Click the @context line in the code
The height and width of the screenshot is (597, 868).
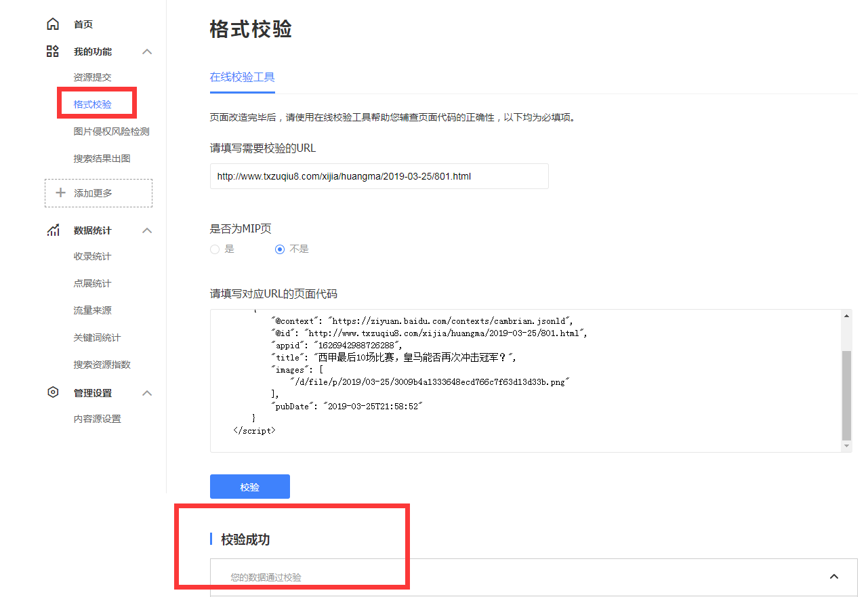point(423,321)
